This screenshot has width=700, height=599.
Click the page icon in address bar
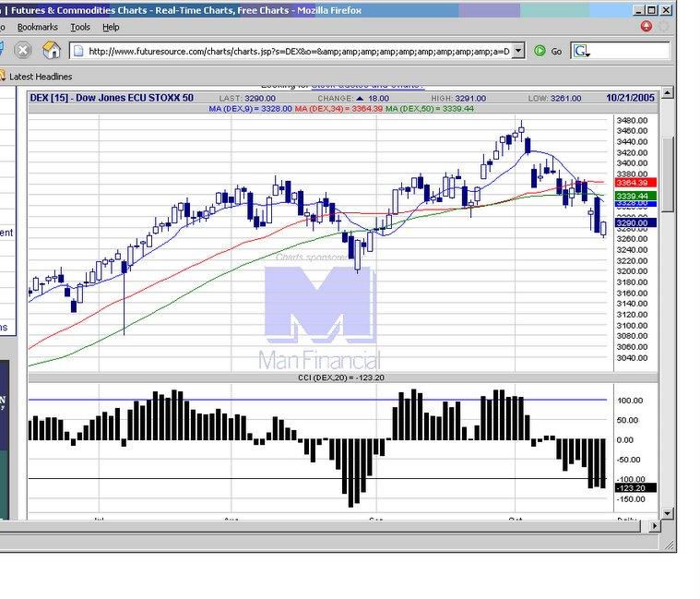click(78, 51)
